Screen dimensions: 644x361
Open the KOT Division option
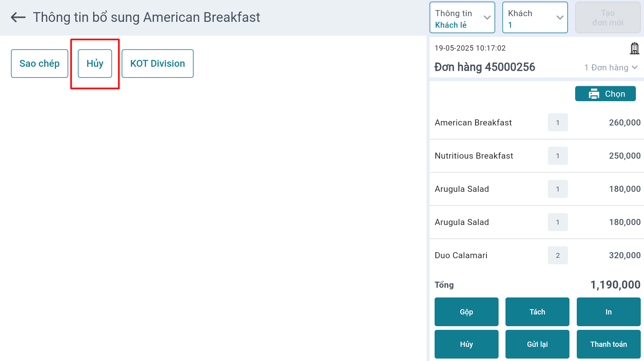(158, 64)
